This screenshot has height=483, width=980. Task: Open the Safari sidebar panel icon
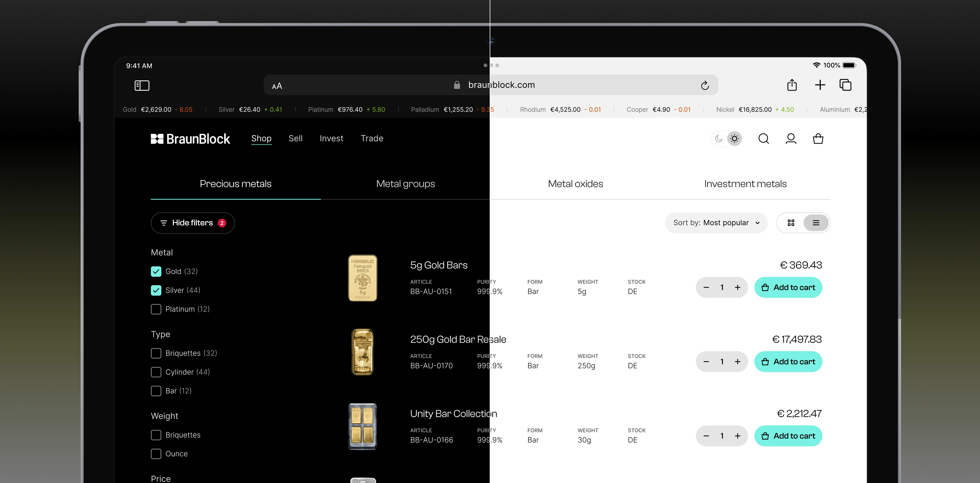click(x=142, y=85)
